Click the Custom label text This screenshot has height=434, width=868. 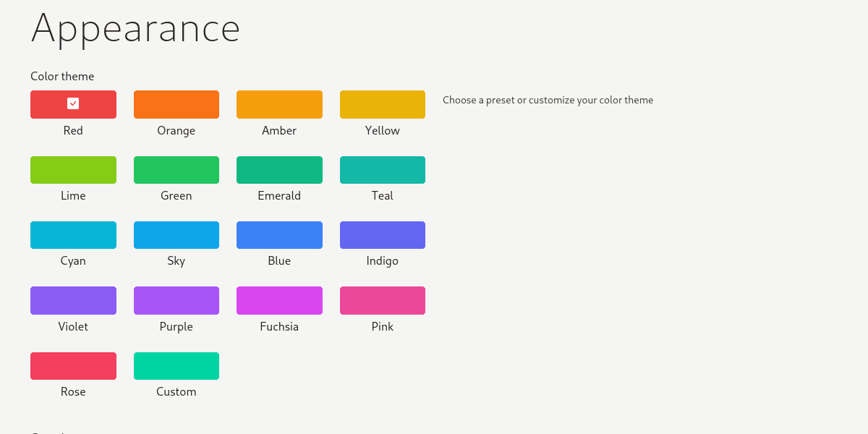pyautogui.click(x=176, y=392)
